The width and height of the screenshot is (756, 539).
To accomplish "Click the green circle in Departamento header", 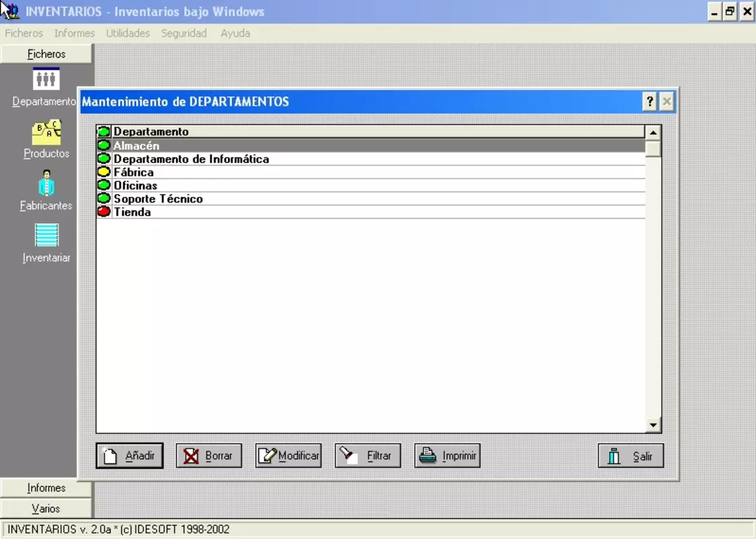I will coord(104,131).
